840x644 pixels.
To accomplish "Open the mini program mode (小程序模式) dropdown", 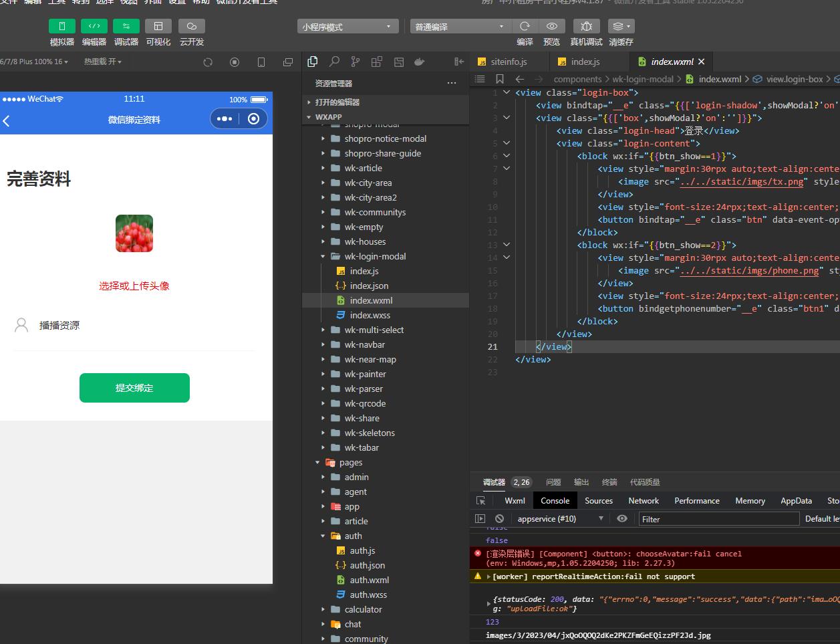I will (347, 27).
